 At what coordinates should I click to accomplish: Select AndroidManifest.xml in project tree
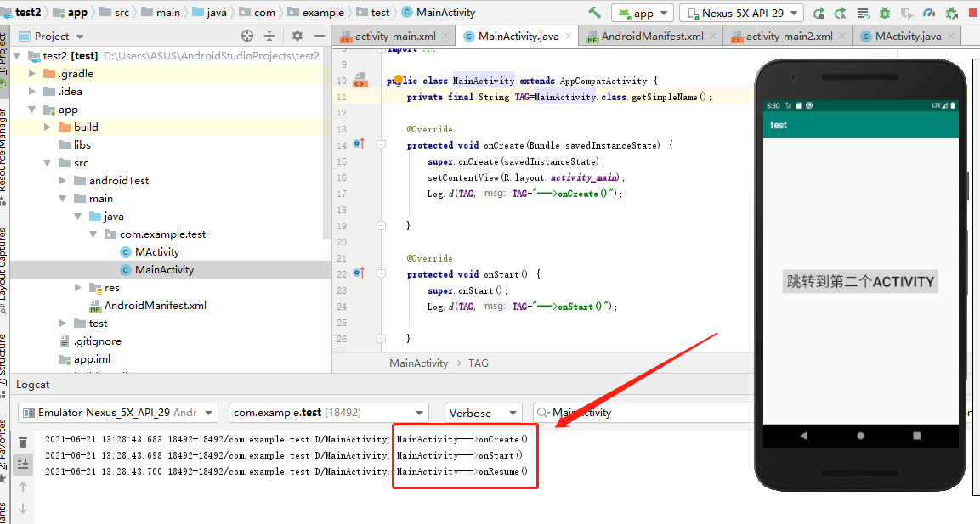click(x=155, y=306)
